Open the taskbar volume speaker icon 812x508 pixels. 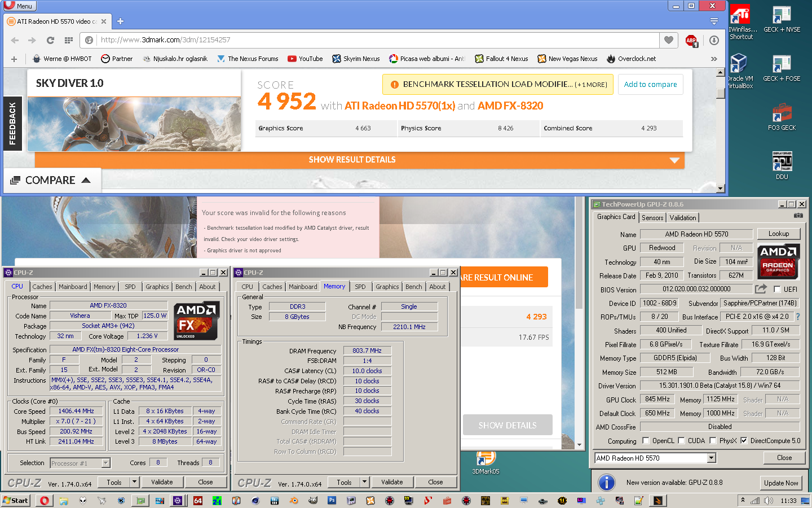coord(768,500)
